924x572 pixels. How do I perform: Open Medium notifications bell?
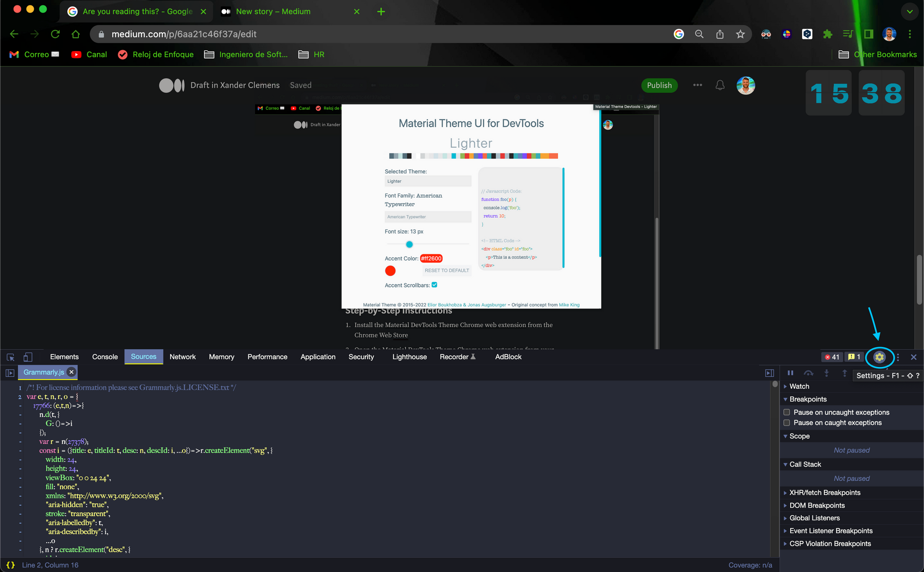coord(720,85)
